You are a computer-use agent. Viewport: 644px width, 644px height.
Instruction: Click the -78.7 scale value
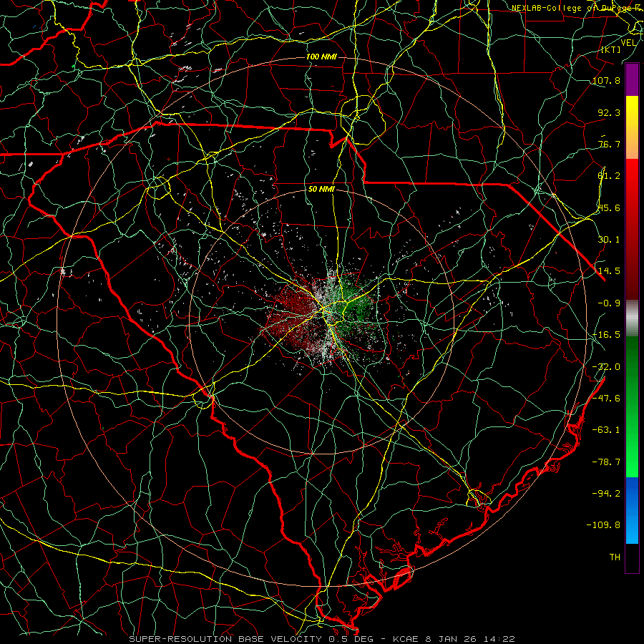pos(606,462)
